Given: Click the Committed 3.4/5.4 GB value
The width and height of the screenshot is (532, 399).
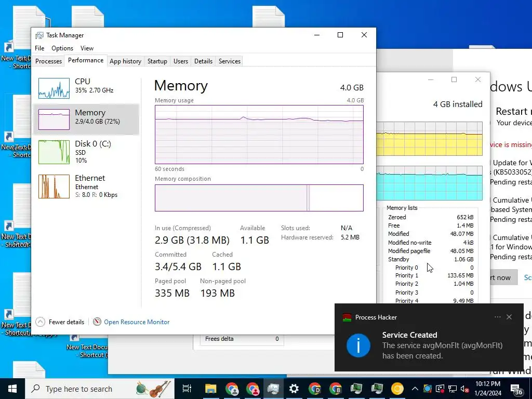Looking at the screenshot, I should pyautogui.click(x=178, y=267).
